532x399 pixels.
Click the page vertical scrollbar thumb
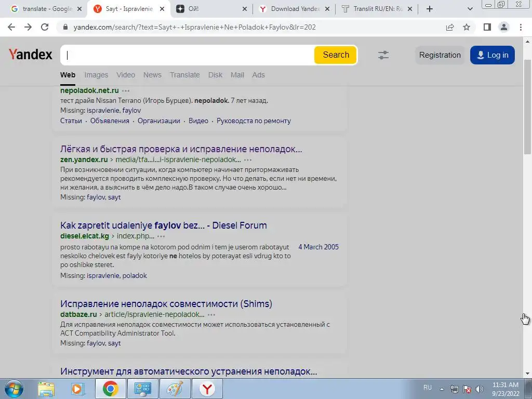click(x=527, y=107)
